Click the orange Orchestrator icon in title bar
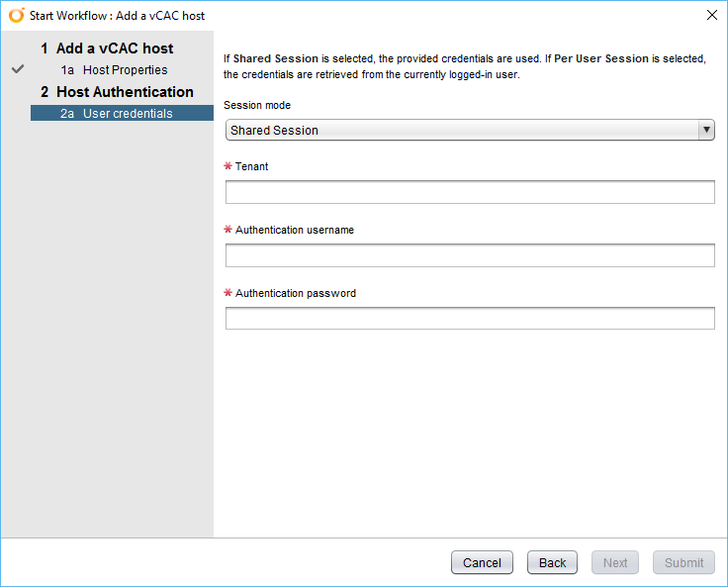Image resolution: width=728 pixels, height=587 pixels. pyautogui.click(x=16, y=16)
